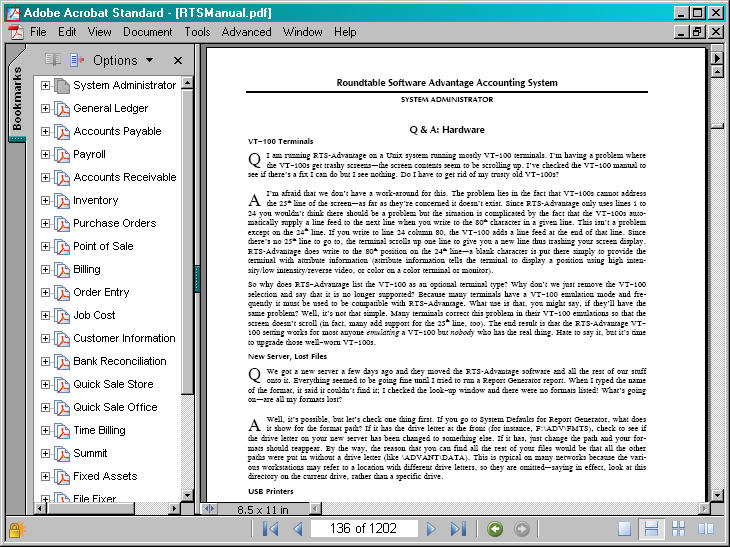730x547 pixels.
Task: Switch to Single Page layout
Action: (x=624, y=529)
